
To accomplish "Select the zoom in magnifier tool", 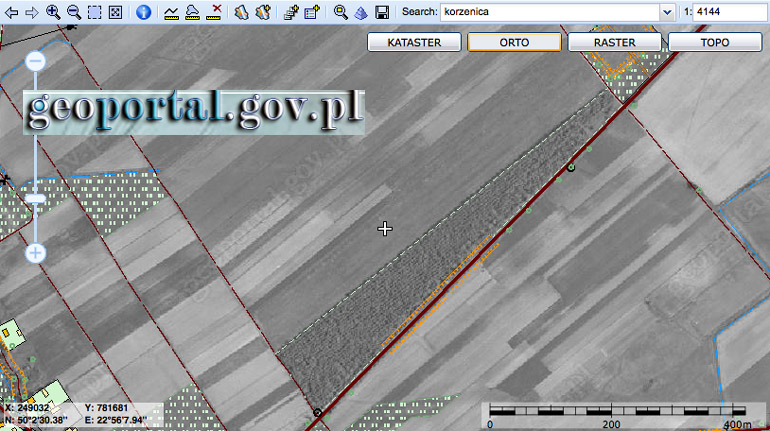I will (53, 12).
